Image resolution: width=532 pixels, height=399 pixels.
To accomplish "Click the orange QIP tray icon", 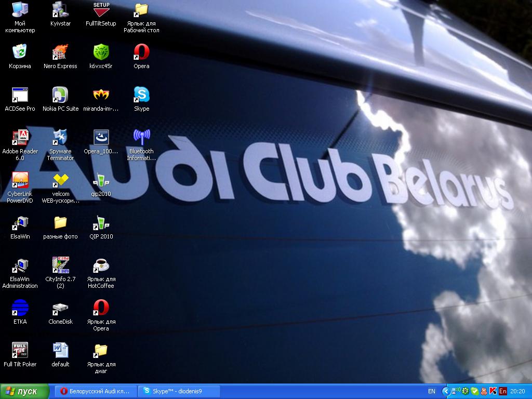I will pos(484,391).
